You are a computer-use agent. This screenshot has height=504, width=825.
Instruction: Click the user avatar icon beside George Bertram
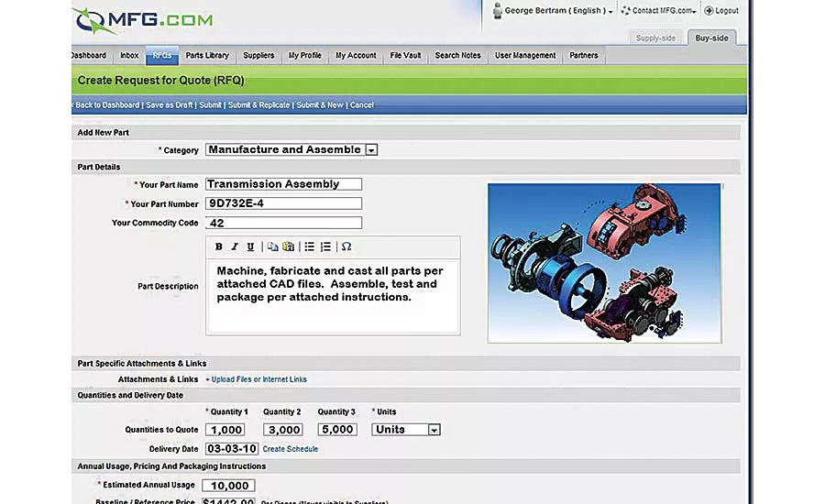(497, 10)
